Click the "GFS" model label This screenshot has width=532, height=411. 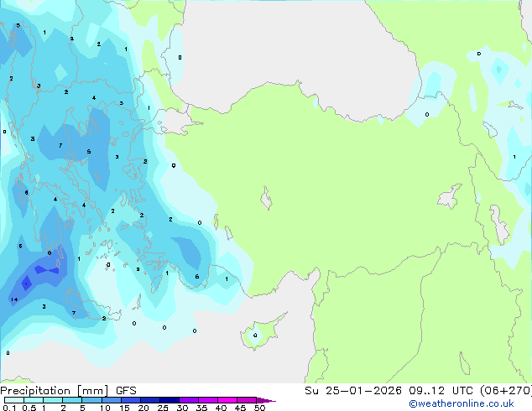tap(126, 391)
